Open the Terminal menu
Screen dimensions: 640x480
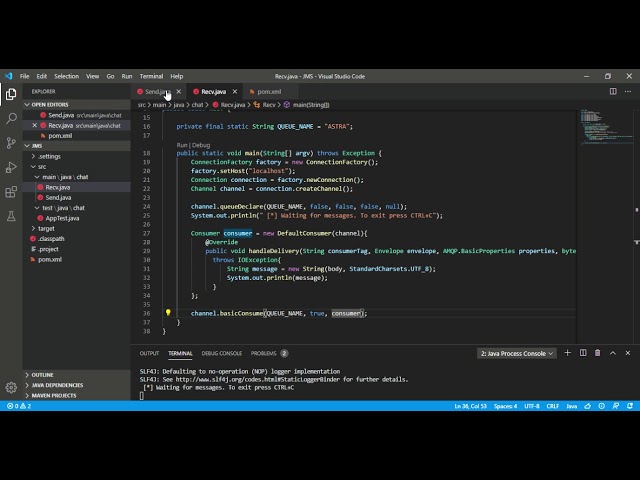151,76
